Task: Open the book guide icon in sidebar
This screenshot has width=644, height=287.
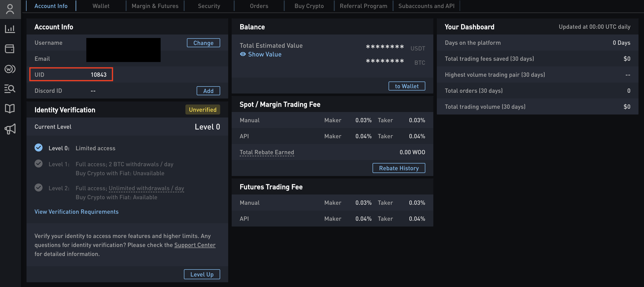Action: [x=10, y=108]
